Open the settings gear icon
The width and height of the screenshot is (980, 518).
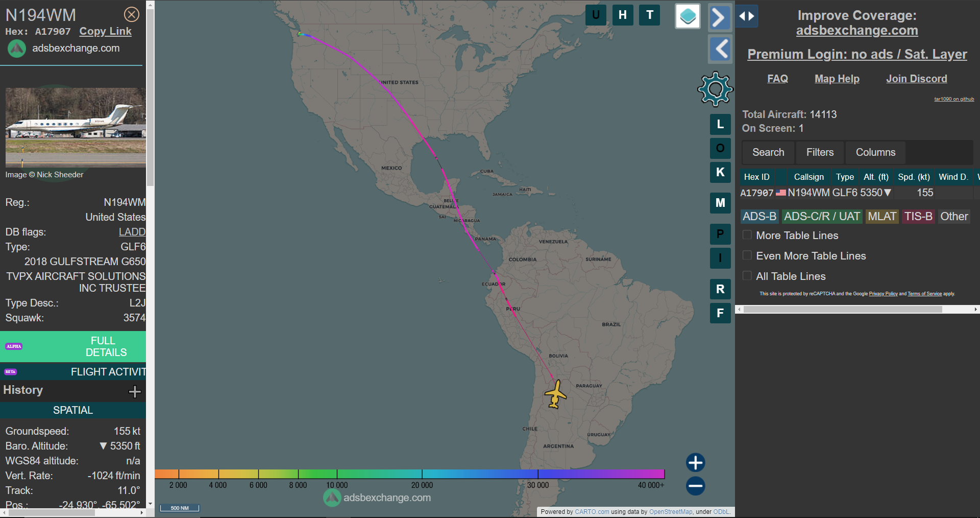click(x=715, y=89)
